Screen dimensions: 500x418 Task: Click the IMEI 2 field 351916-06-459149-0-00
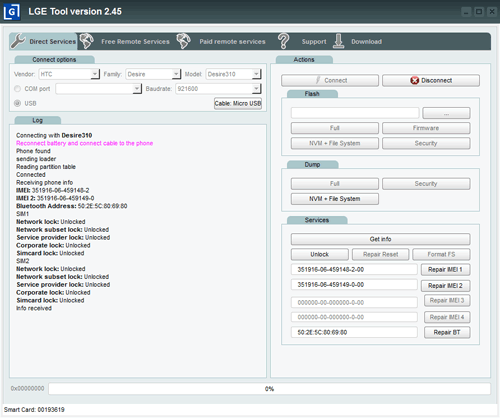pos(354,285)
